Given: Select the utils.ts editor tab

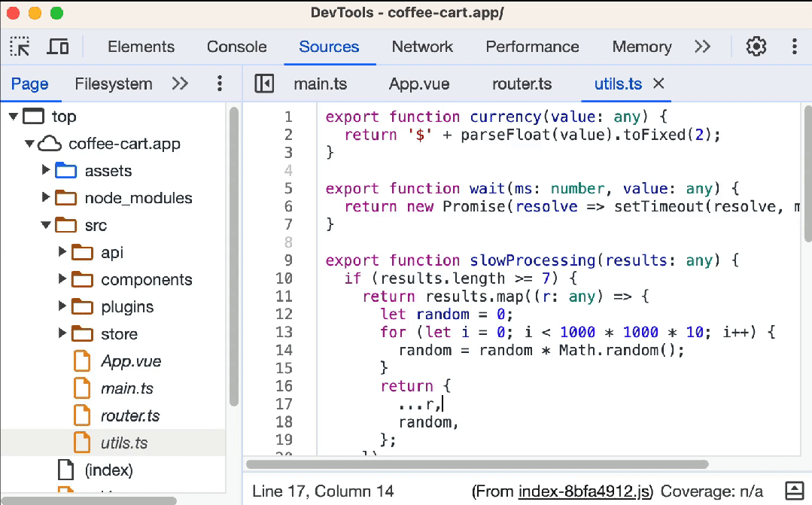Looking at the screenshot, I should 618,84.
